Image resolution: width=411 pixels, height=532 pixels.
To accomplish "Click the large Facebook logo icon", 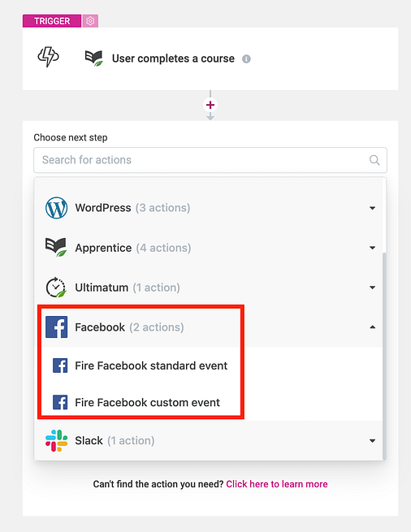I will 56,327.
